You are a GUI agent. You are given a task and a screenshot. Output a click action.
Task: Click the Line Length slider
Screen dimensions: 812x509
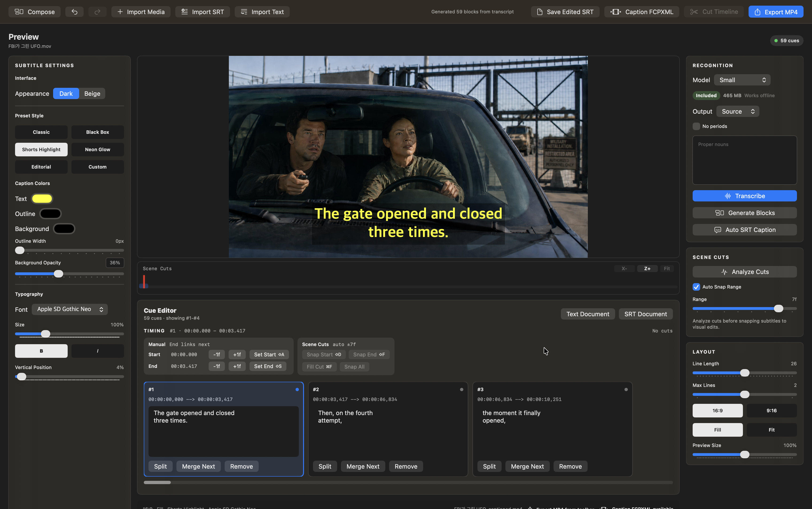point(744,373)
